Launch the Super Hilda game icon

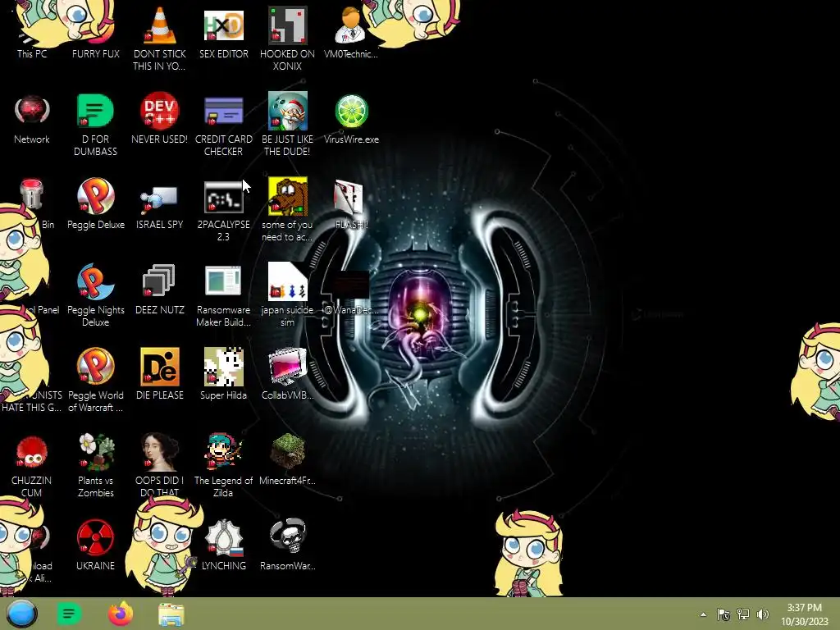click(223, 374)
